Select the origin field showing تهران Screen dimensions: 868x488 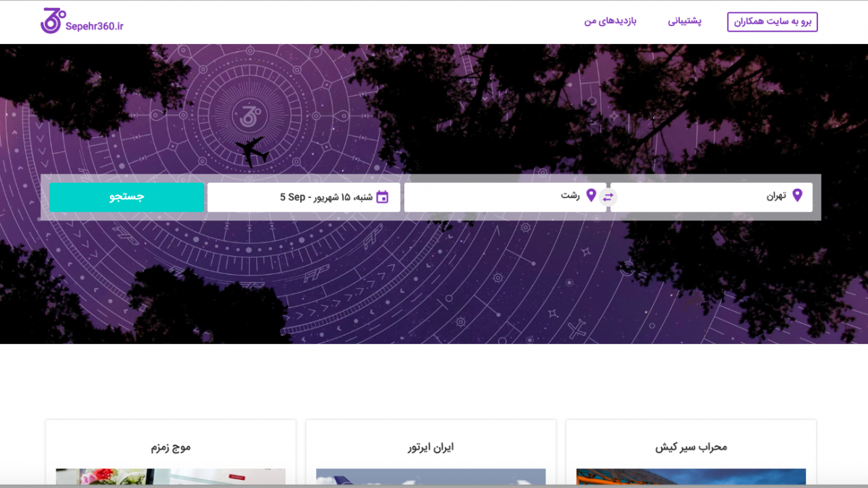tap(712, 197)
